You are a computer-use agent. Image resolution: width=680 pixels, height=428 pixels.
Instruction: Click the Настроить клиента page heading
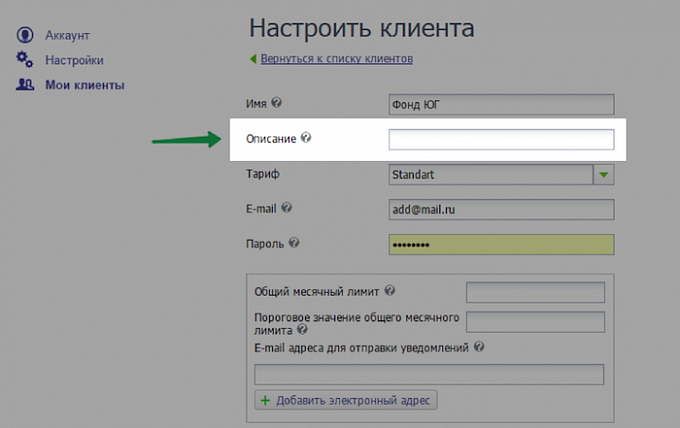362,28
